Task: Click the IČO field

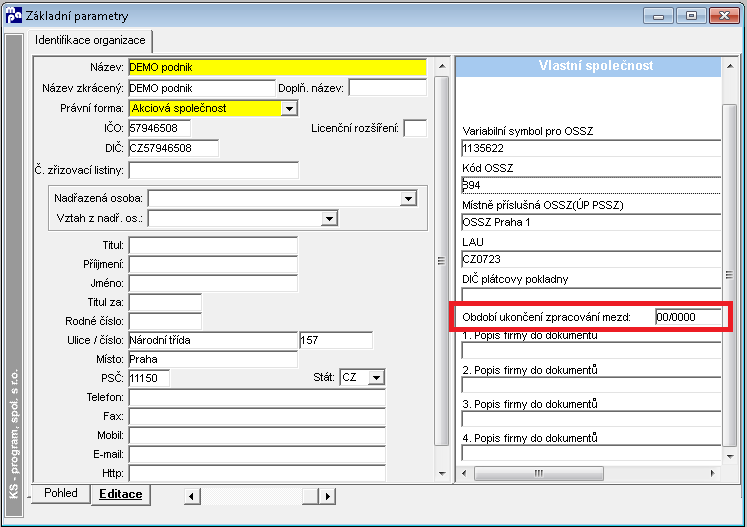Action: 159,128
